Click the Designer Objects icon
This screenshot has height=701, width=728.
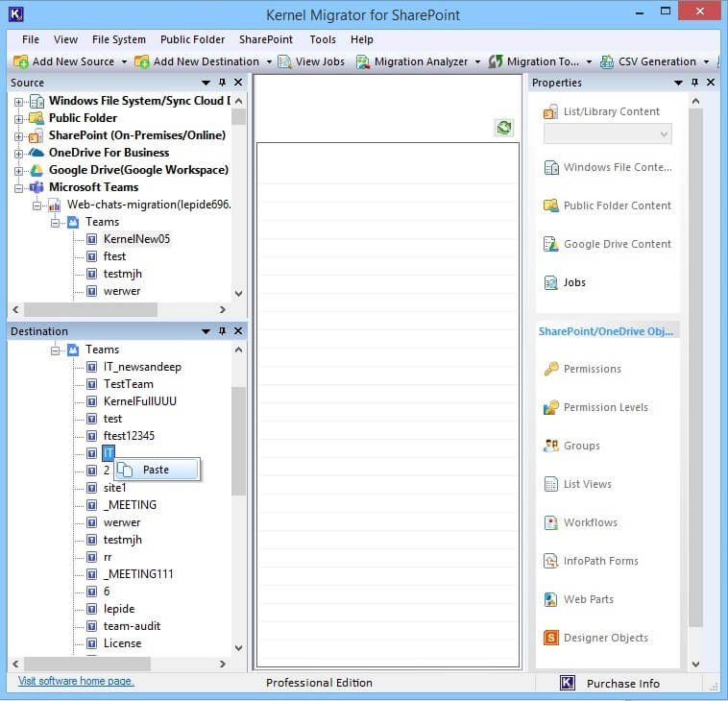tap(551, 638)
